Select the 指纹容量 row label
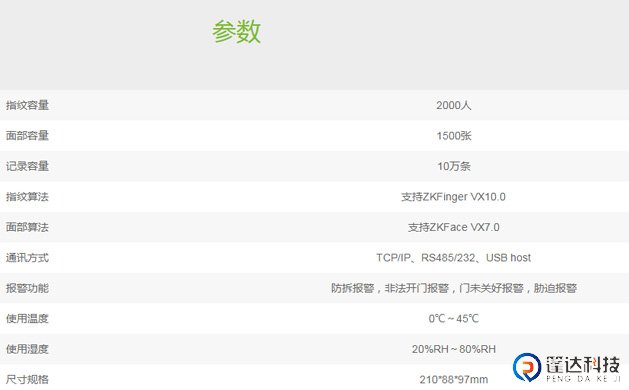This screenshot has height=390, width=629. click(x=27, y=105)
